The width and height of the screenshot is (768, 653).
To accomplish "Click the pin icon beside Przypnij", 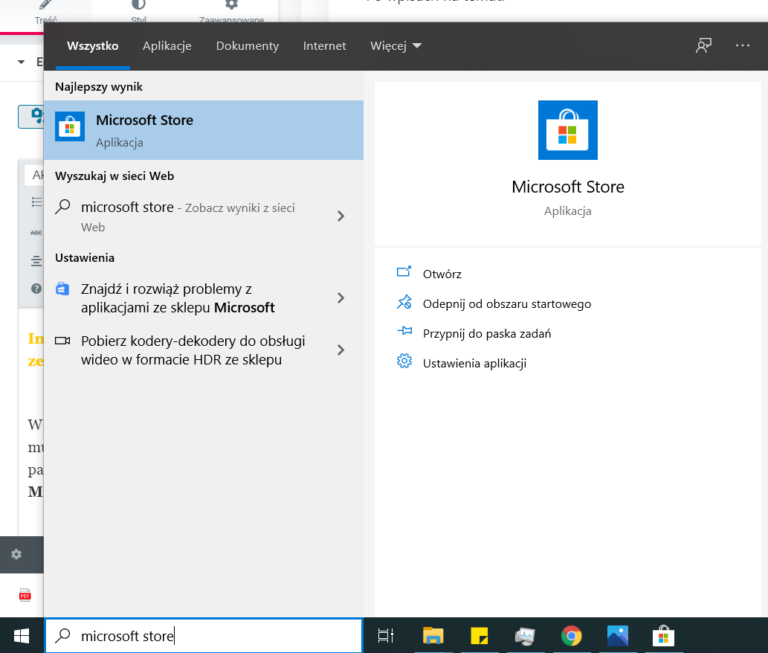I will pyautogui.click(x=405, y=331).
